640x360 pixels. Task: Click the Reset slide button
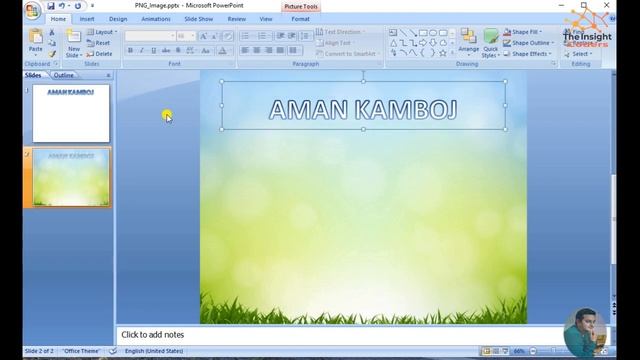(x=98, y=43)
